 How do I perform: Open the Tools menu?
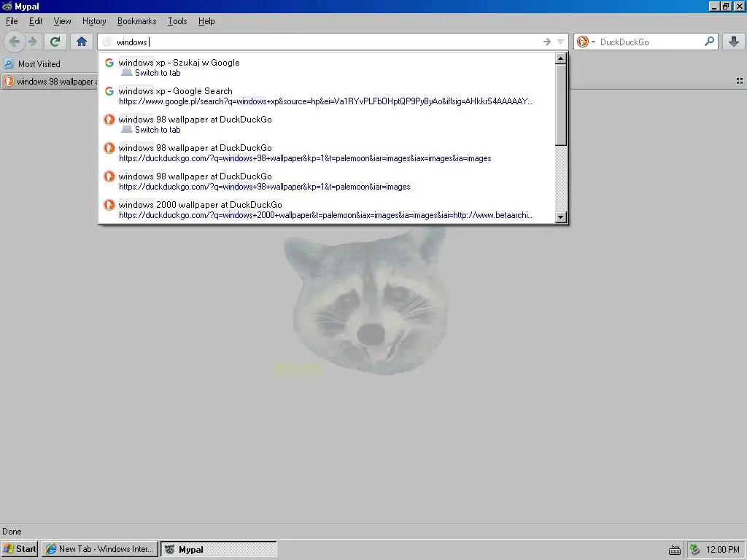pos(177,21)
